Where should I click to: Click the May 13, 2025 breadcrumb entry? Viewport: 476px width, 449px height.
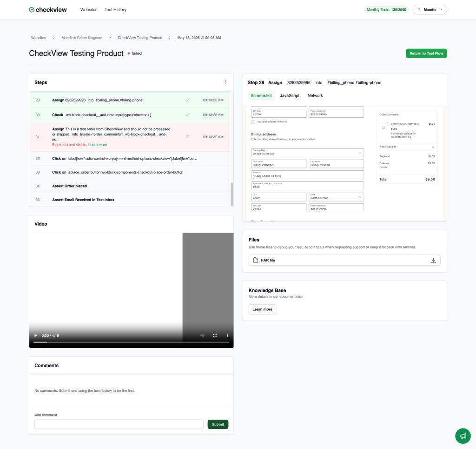coord(199,38)
